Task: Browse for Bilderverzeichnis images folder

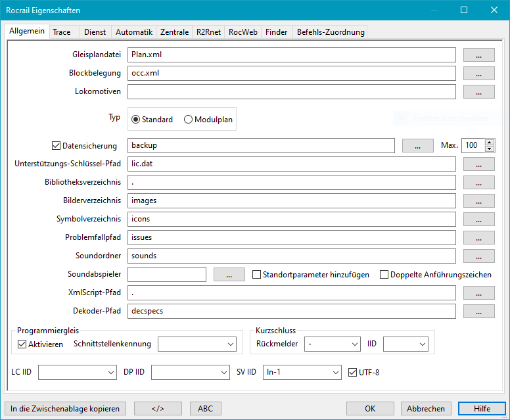Action: (478, 200)
